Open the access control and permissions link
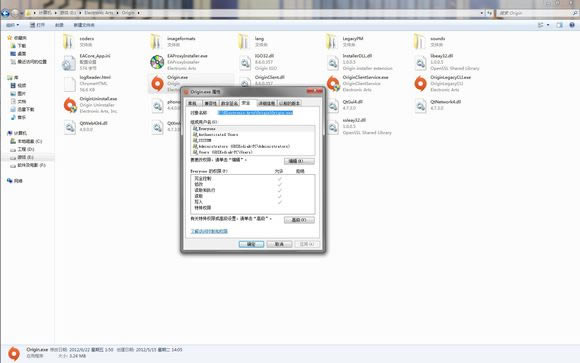 (x=209, y=231)
